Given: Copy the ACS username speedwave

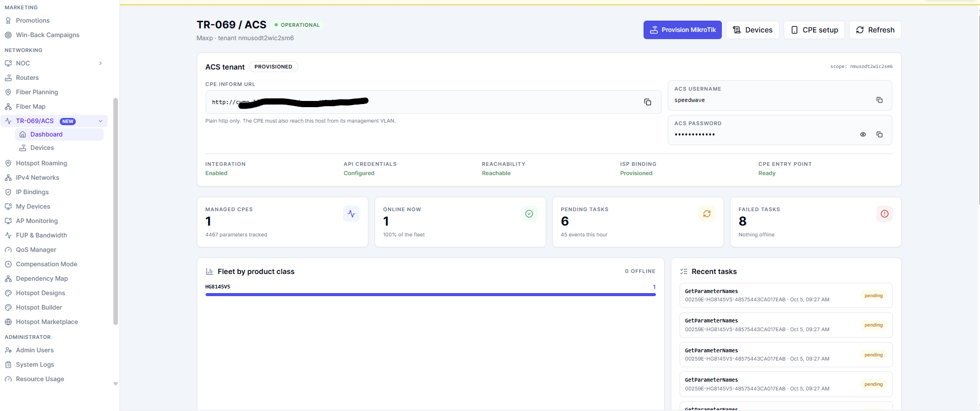Looking at the screenshot, I should 880,100.
